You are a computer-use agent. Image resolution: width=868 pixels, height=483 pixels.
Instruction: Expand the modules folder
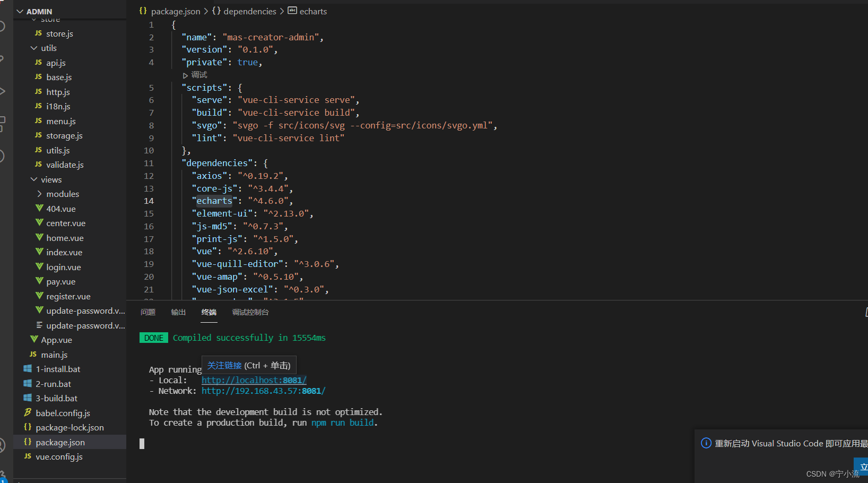pyautogui.click(x=58, y=194)
